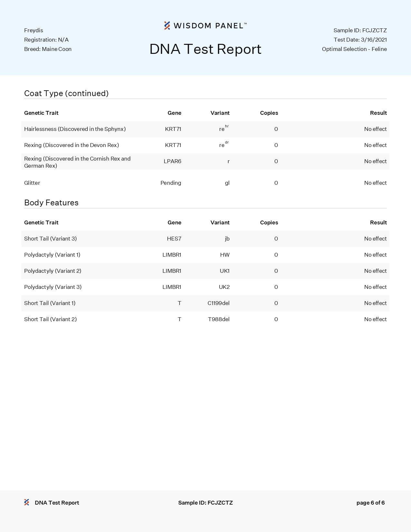Select the Sample ID text in header
The width and height of the screenshot is (411, 532).
(360, 30)
